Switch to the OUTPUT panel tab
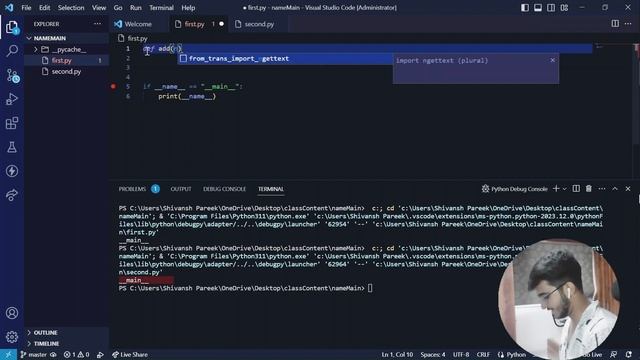This screenshot has width=640, height=360. (x=181, y=189)
